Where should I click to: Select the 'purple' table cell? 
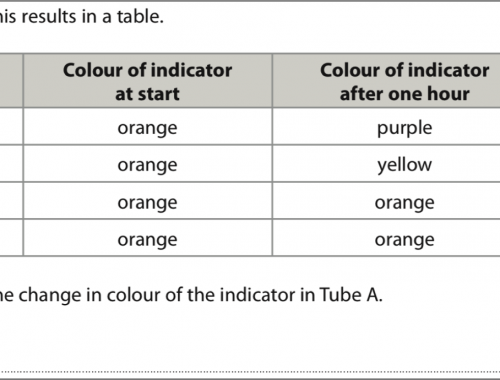(x=386, y=126)
